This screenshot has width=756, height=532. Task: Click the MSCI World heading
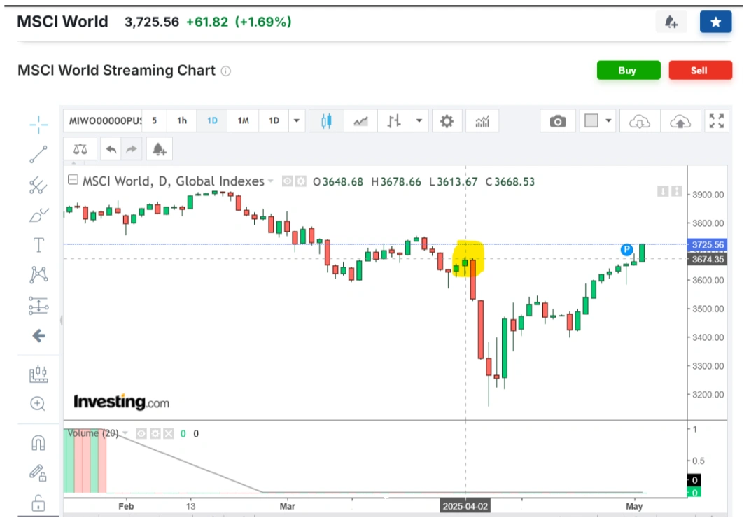coord(63,22)
